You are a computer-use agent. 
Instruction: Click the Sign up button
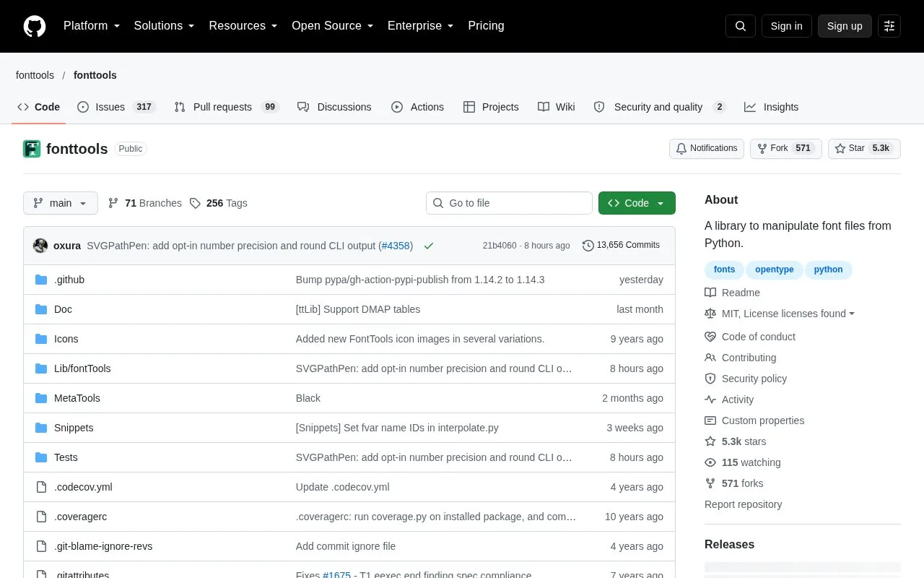coord(845,26)
